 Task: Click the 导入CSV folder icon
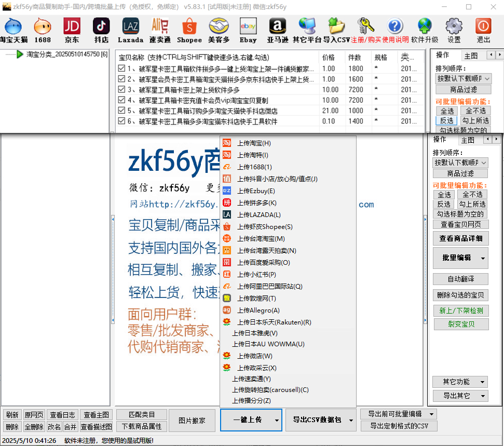[x=336, y=30]
